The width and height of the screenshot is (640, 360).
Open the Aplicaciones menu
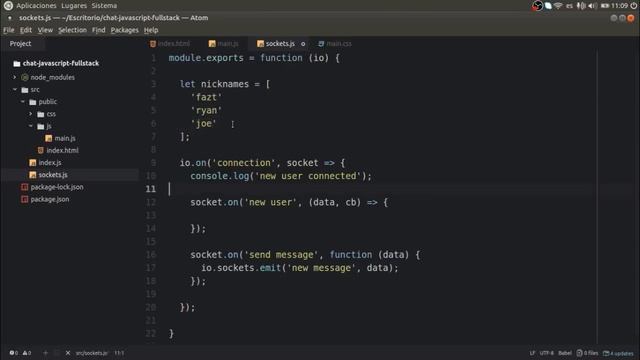tap(36, 6)
